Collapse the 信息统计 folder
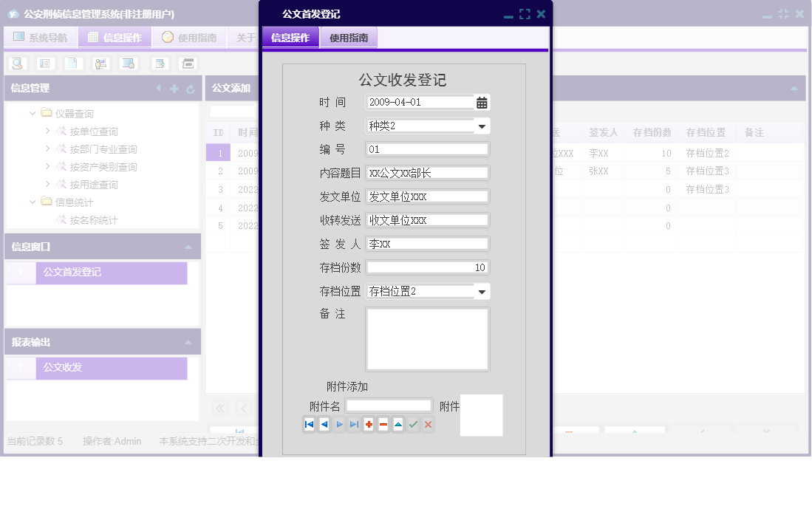812x506 pixels. 31,201
